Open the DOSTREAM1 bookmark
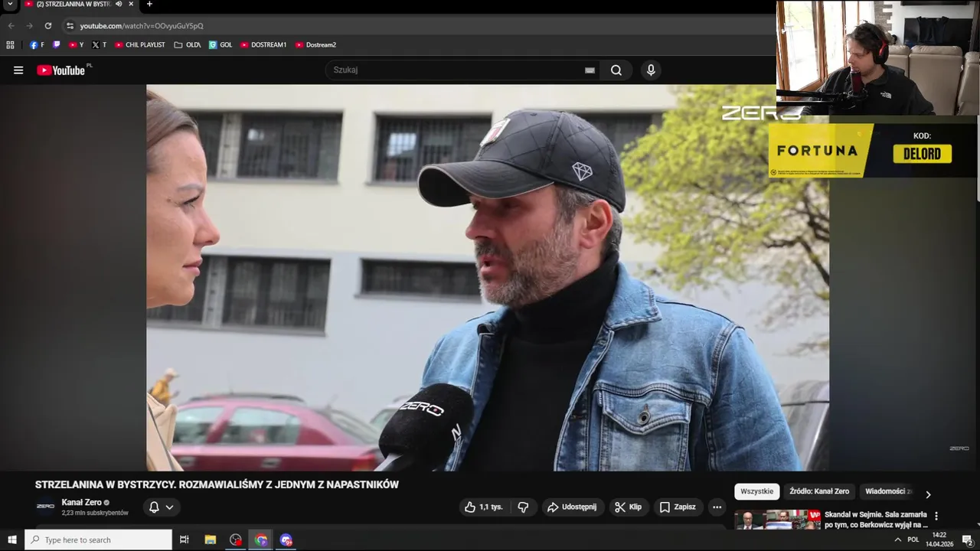This screenshot has width=980, height=551. (x=263, y=45)
